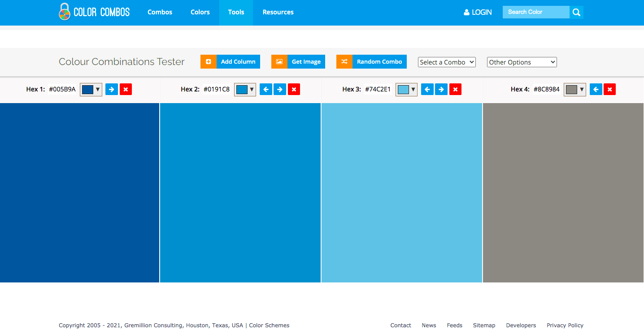The image size is (644, 334).
Task: Open the Colors menu
Action: [200, 12]
